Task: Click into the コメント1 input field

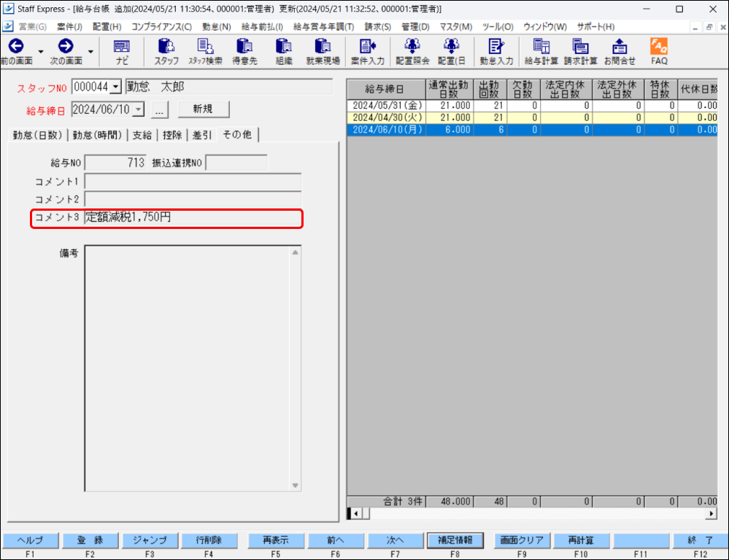Action: pyautogui.click(x=193, y=182)
